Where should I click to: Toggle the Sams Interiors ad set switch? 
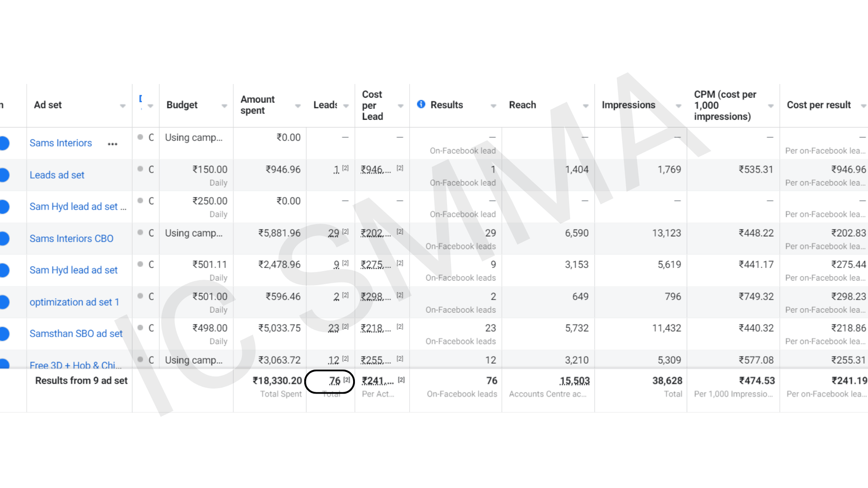[4, 143]
